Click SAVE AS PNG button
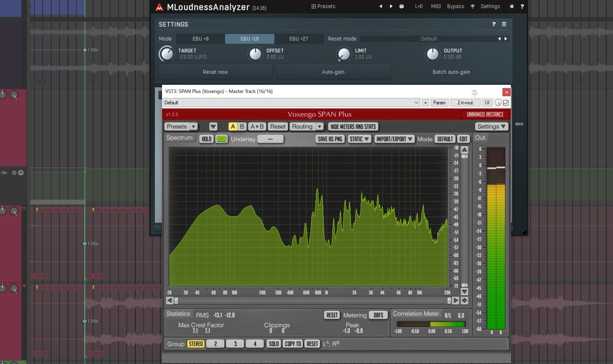 (x=330, y=139)
